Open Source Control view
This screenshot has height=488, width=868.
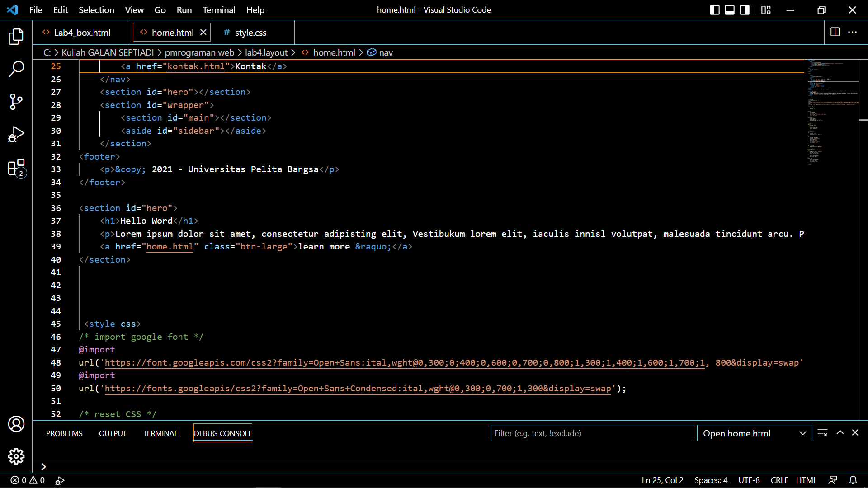click(16, 102)
